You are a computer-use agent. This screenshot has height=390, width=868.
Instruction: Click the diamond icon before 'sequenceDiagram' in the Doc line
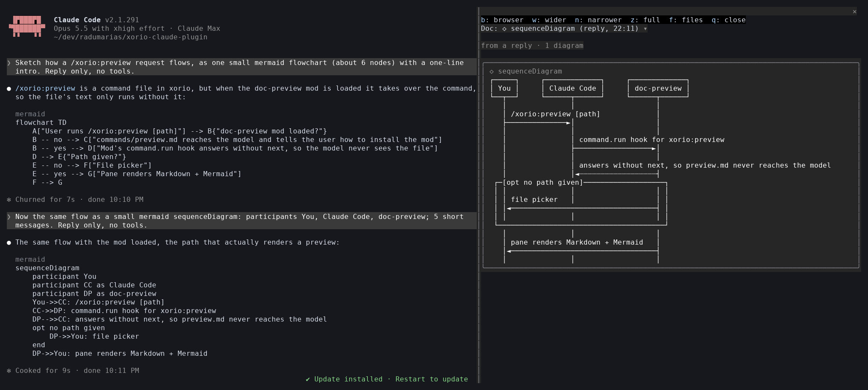pos(504,29)
